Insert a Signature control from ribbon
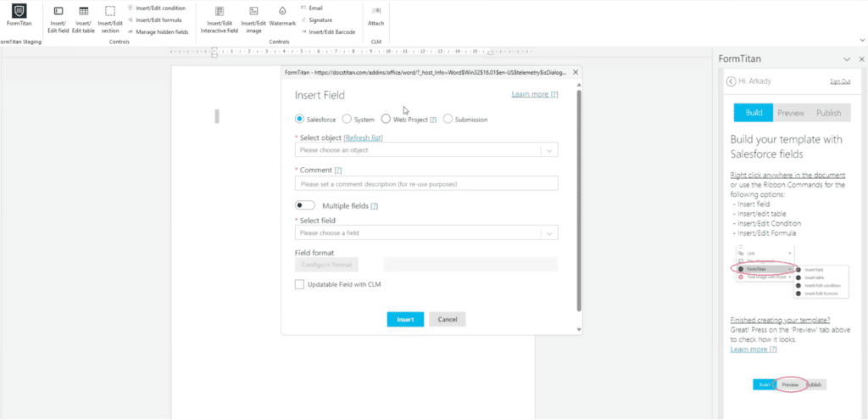Screen dimensions: 868x420 317,20
